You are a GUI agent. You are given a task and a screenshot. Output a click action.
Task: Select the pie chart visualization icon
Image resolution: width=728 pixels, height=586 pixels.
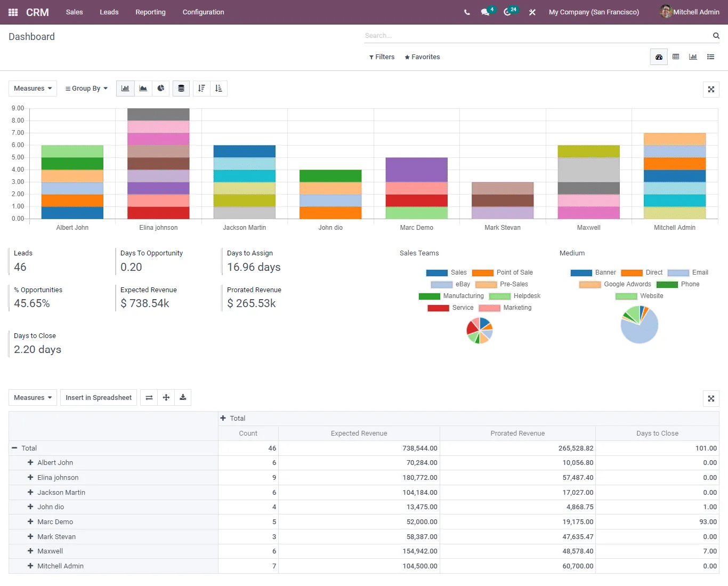click(x=160, y=88)
